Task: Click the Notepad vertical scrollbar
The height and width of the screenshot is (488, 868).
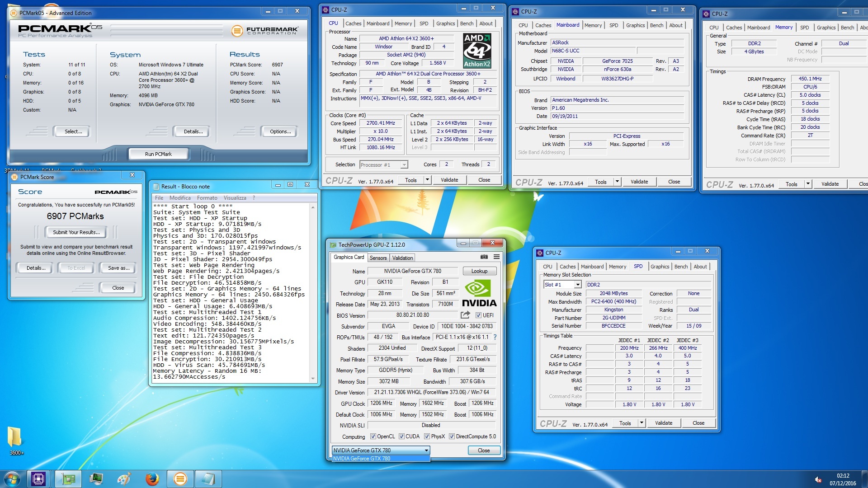Action: coord(313,292)
